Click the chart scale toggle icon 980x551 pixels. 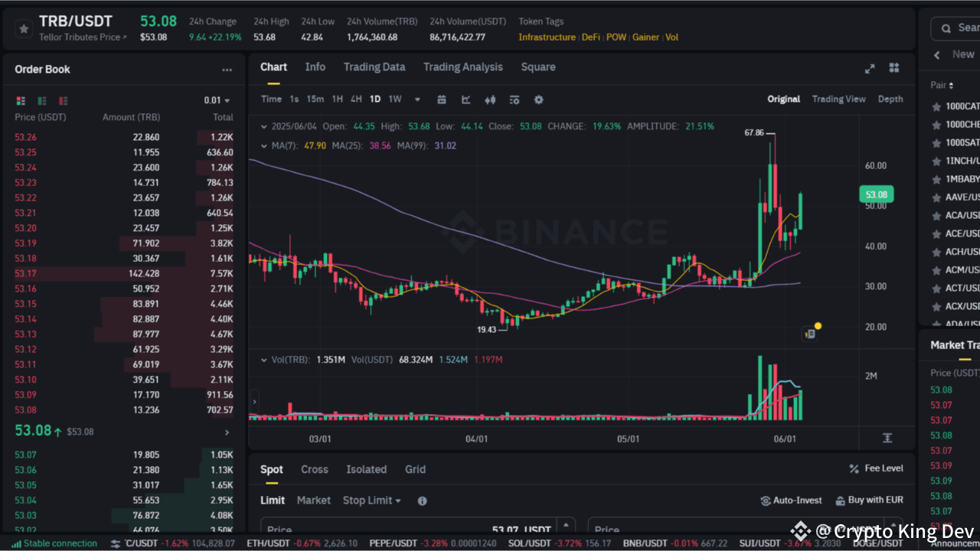pos(887,439)
